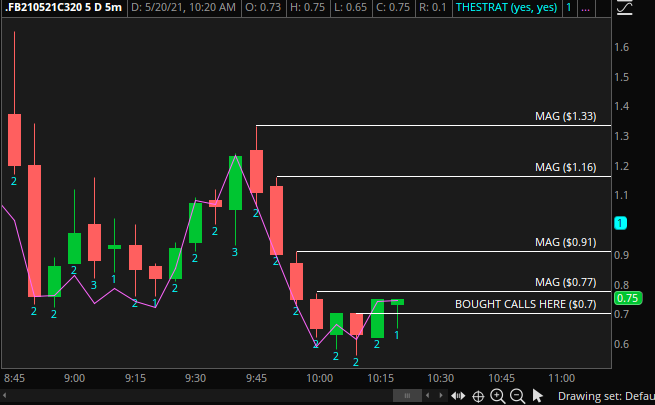Click the R: 0.1 range value
This screenshot has width=655, height=405.
click(x=433, y=8)
